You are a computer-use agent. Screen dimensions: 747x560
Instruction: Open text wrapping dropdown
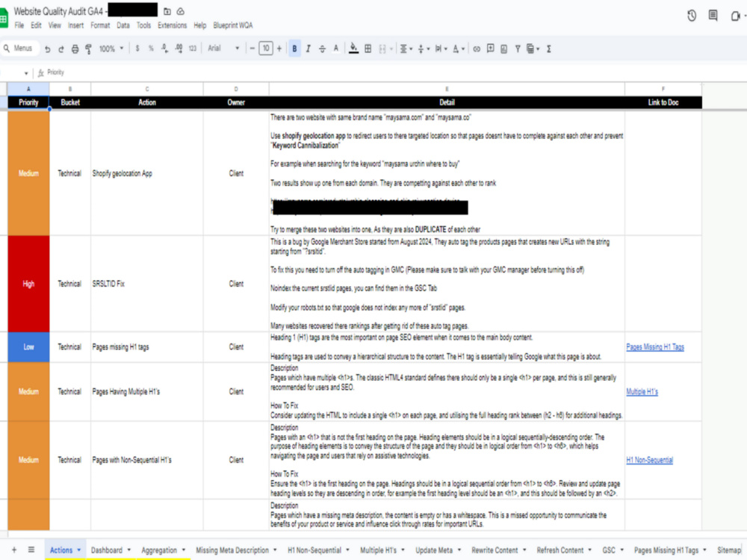[441, 49]
